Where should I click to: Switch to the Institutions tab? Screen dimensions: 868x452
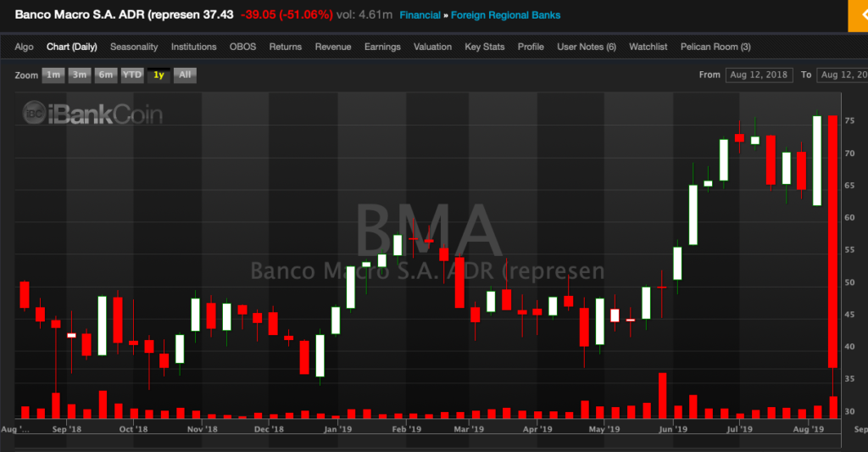pos(194,47)
